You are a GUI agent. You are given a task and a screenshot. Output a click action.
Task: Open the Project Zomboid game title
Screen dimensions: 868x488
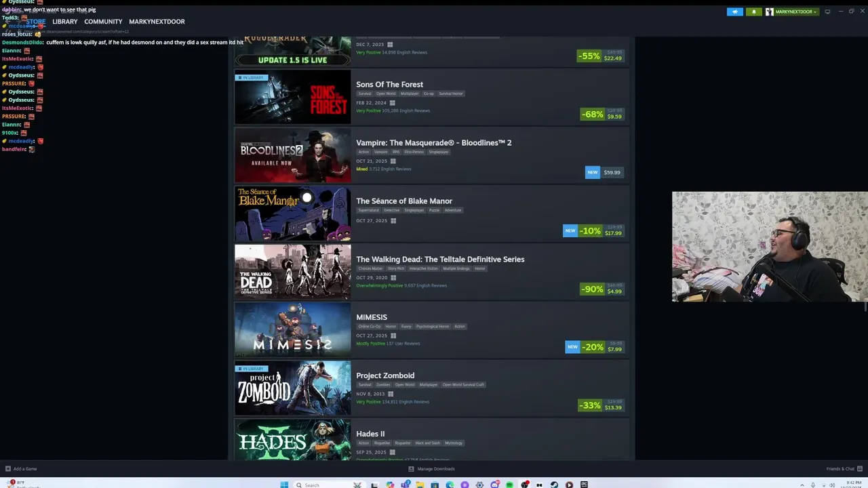click(385, 375)
